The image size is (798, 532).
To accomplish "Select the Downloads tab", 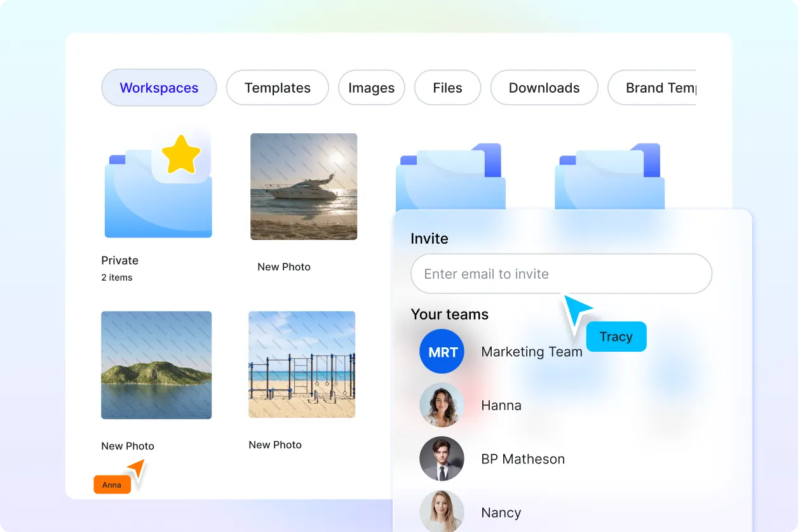I will click(x=544, y=88).
